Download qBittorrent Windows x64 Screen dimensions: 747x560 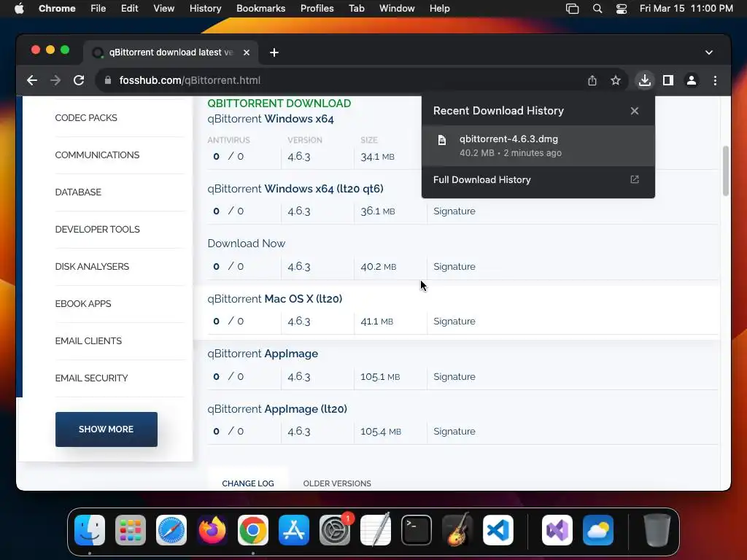pos(271,119)
